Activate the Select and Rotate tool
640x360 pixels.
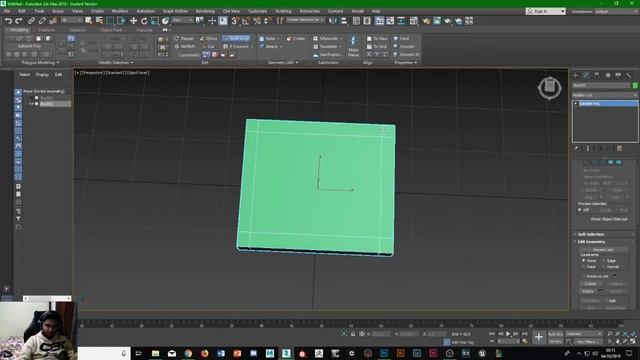pos(144,21)
